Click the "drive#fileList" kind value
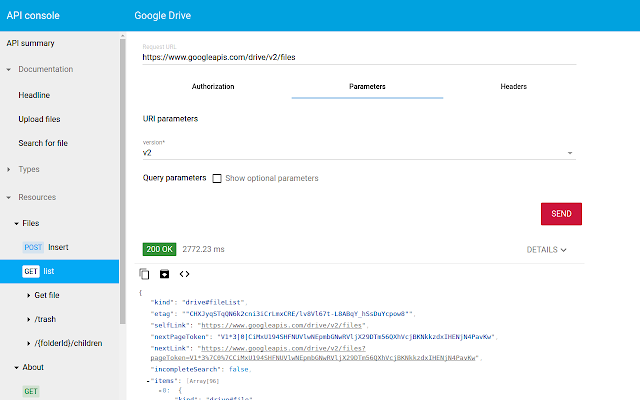This screenshot has height=400, width=640. point(213,302)
